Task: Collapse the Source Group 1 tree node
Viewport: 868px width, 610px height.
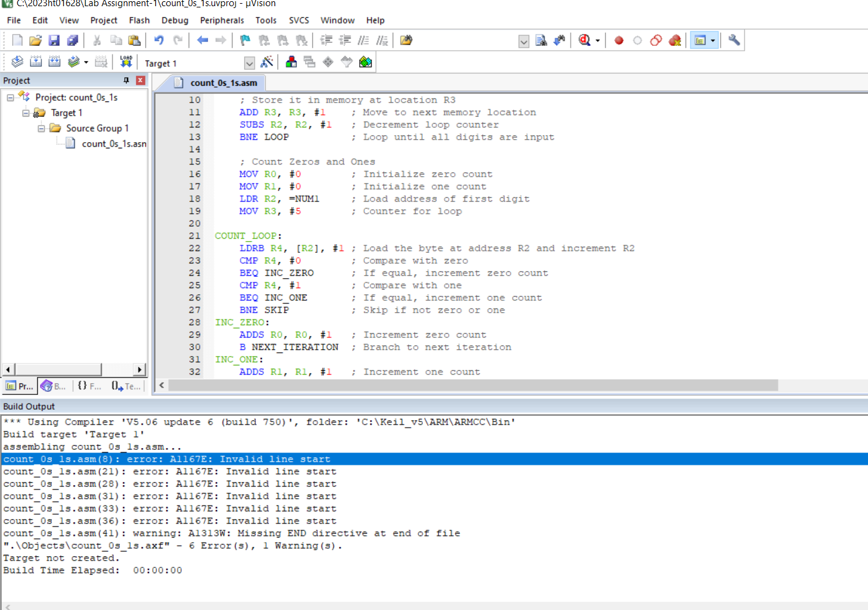Action: click(x=41, y=129)
